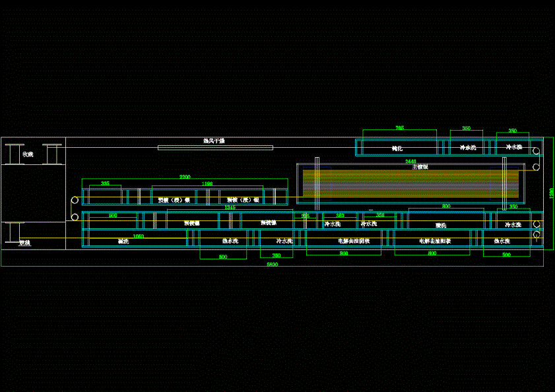The height and width of the screenshot is (392, 555).
Task: Select the 2300 dimension text
Action: coord(185,177)
